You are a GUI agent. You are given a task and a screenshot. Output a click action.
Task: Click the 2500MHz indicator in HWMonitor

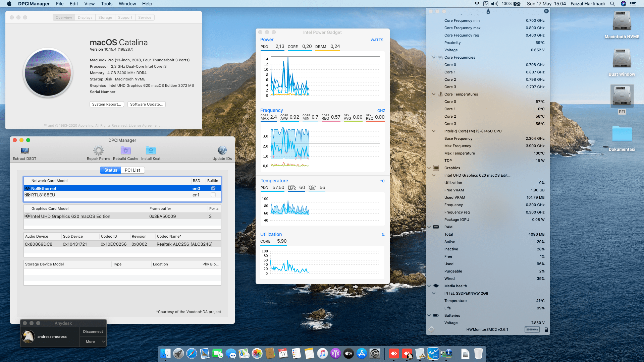point(532,329)
